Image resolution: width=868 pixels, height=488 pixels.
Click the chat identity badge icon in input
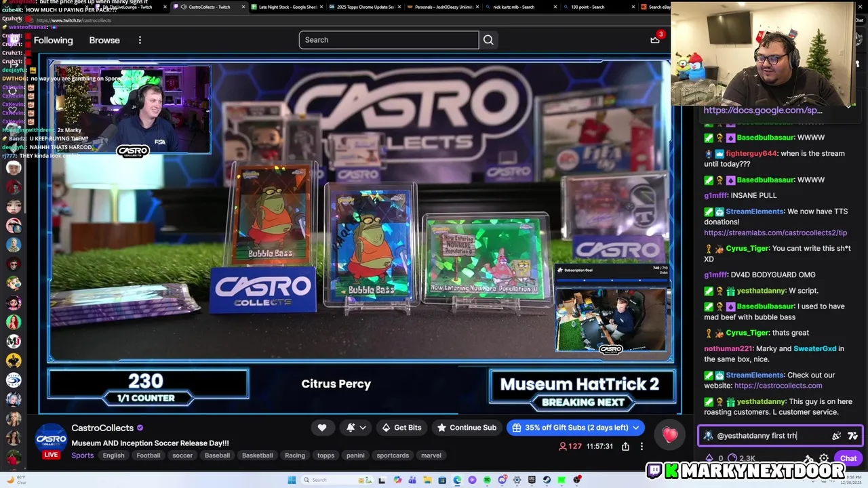[708, 436]
